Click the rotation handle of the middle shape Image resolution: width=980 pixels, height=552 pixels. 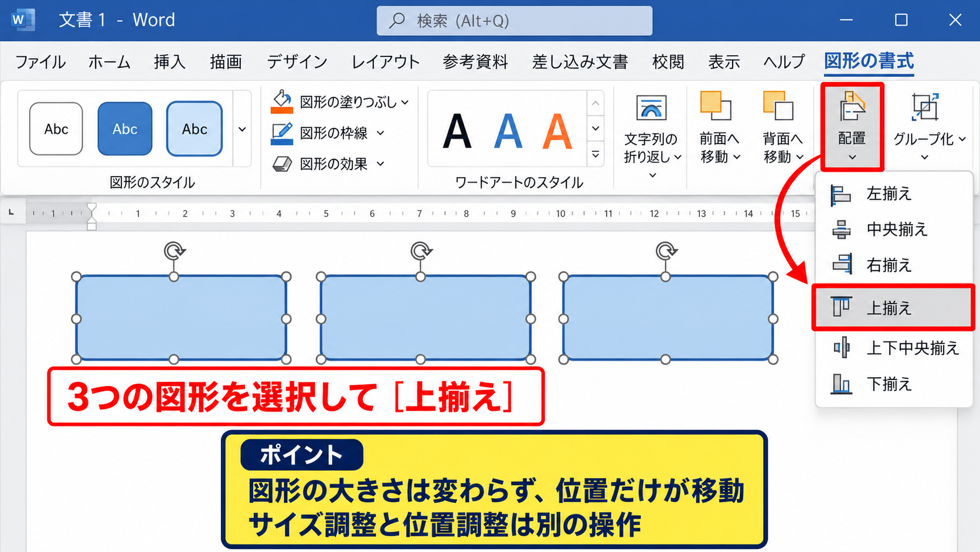point(421,251)
